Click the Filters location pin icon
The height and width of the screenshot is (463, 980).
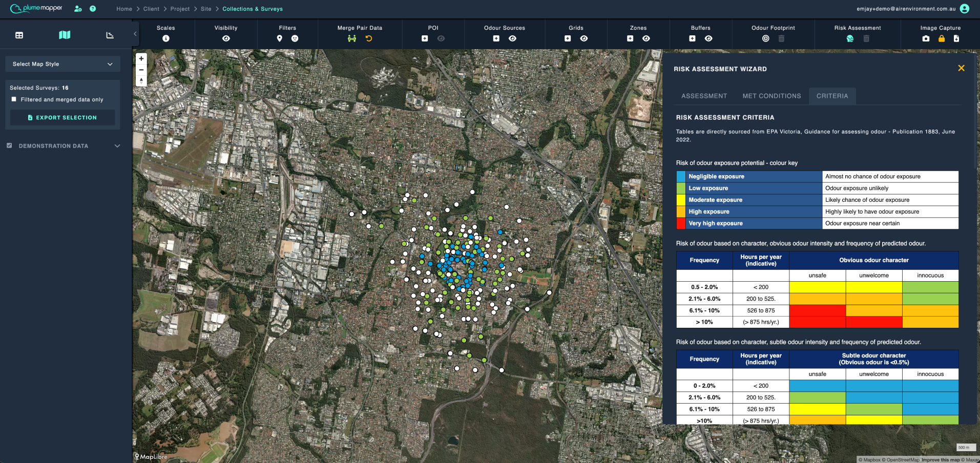pyautogui.click(x=280, y=38)
